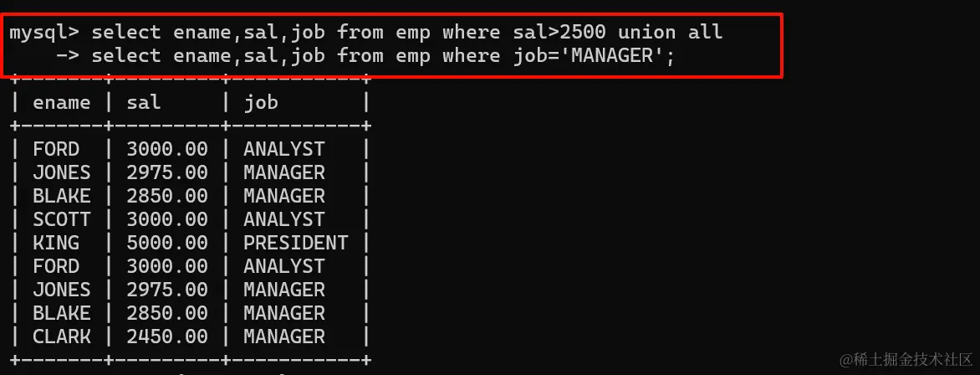Click the word 'select' after the mysql> prompt
This screenshot has width=980, height=375.
(x=125, y=33)
